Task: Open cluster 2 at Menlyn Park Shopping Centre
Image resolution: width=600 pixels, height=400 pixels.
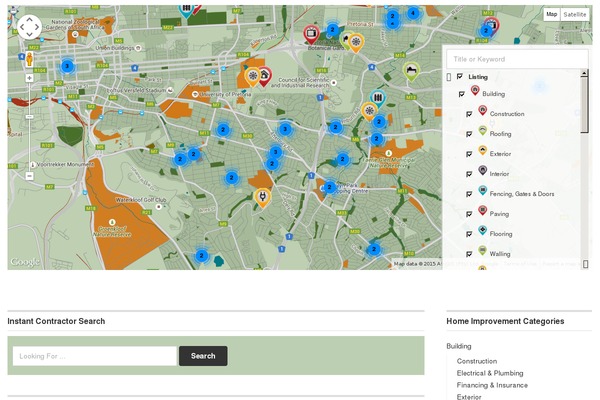Action: (329, 187)
